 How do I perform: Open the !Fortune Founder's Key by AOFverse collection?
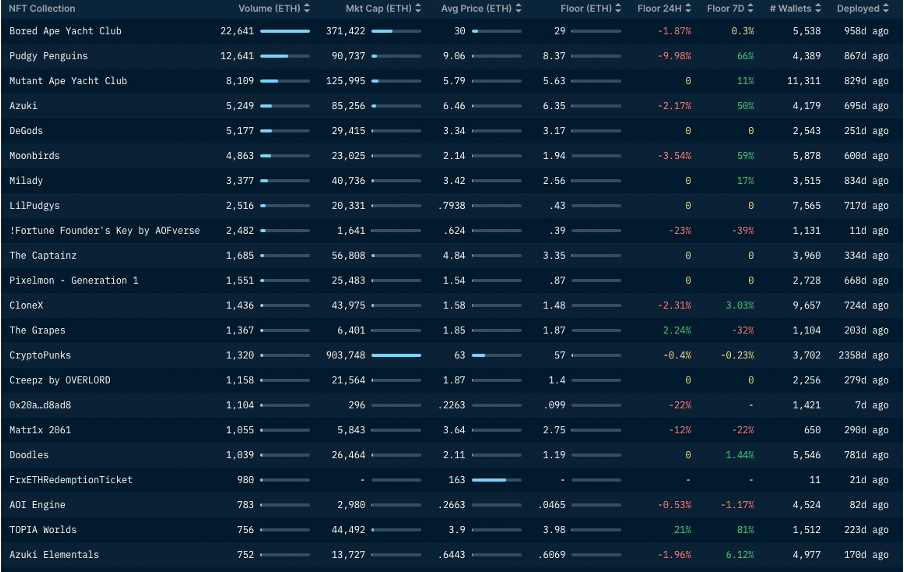[104, 231]
